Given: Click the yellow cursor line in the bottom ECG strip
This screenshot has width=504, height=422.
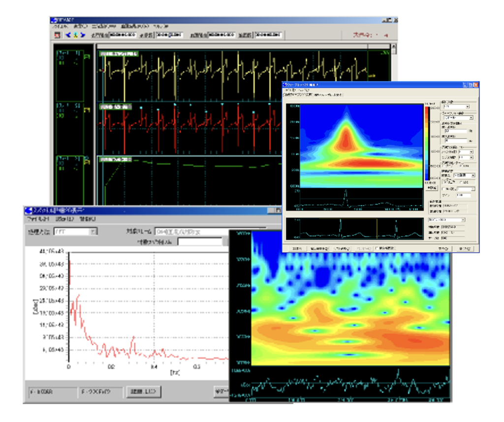Looking at the screenshot, I should tap(377, 229).
